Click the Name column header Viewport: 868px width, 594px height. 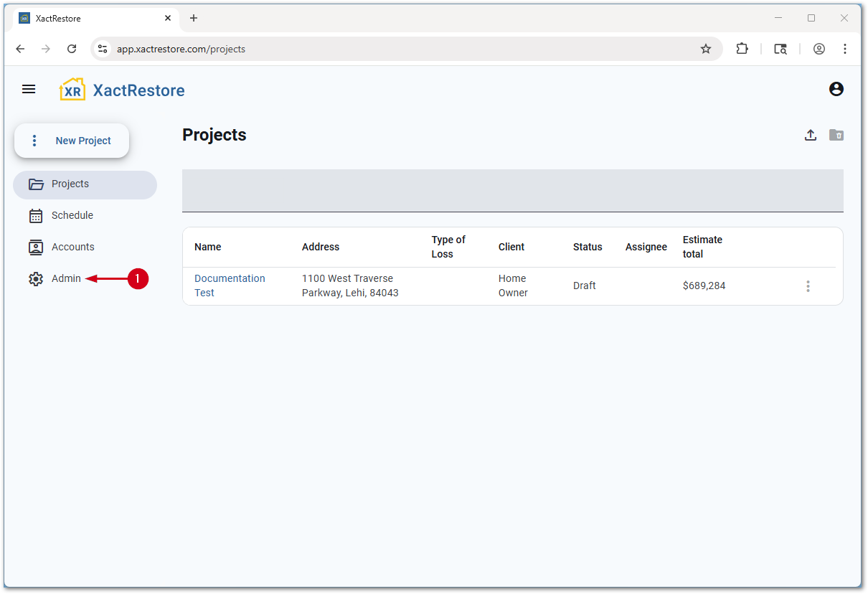coord(208,247)
